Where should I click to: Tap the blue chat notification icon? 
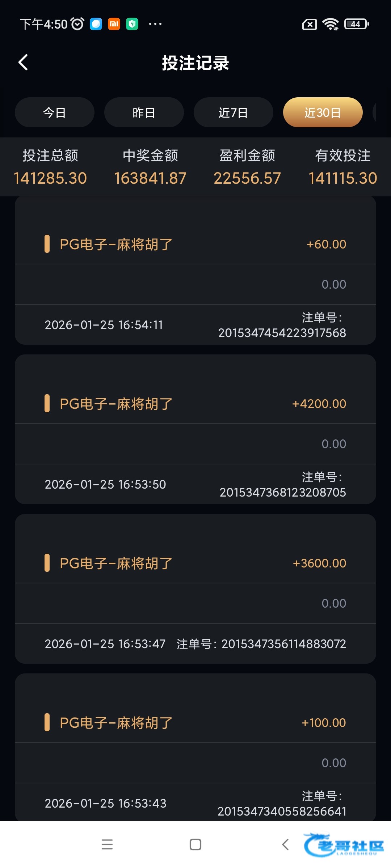tap(96, 24)
